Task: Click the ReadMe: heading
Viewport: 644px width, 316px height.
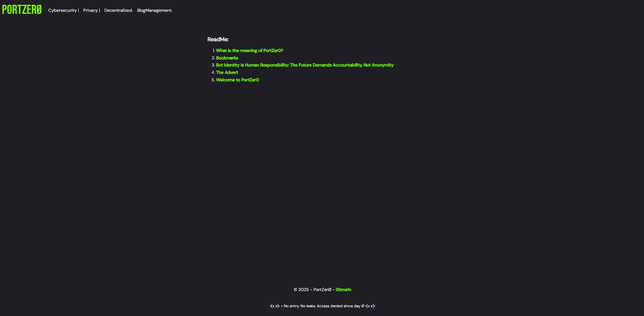Action: coord(218,39)
